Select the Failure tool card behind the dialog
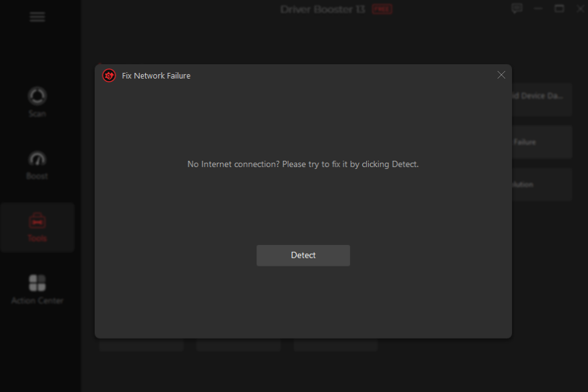This screenshot has width=588, height=392. pos(542,142)
